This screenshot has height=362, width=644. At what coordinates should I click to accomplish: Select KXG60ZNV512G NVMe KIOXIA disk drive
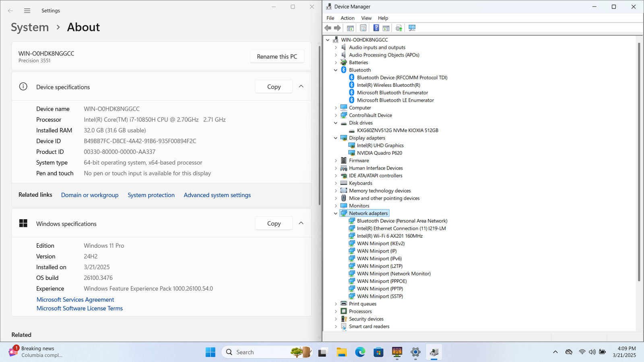pos(398,130)
